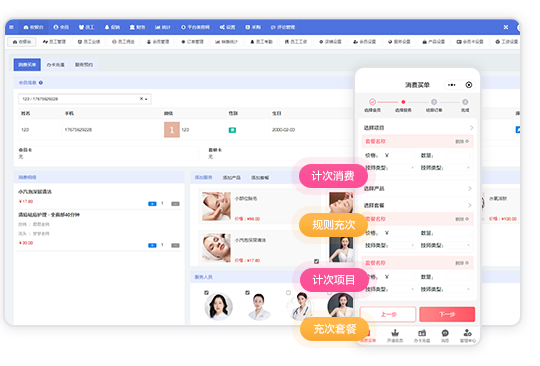The height and width of the screenshot is (366, 540).
Task: Switch to the 添加产品 tab
Action: pyautogui.click(x=231, y=177)
